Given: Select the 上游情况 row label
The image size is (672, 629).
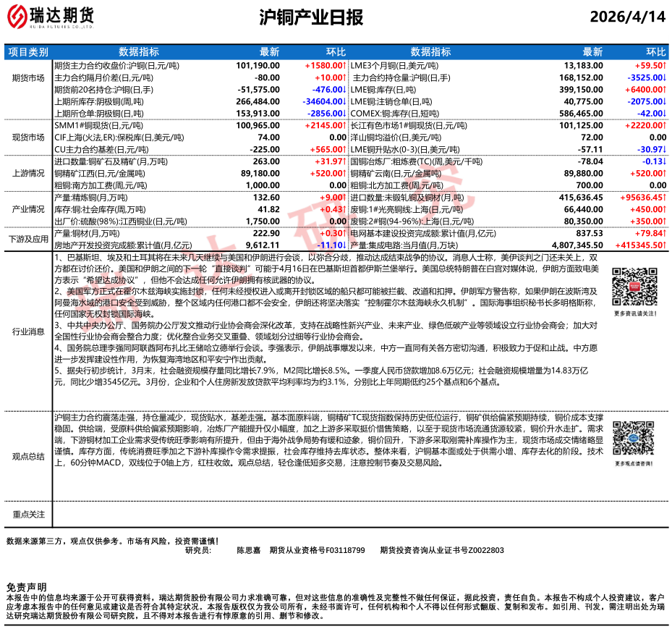Looking at the screenshot, I should click(28, 173).
